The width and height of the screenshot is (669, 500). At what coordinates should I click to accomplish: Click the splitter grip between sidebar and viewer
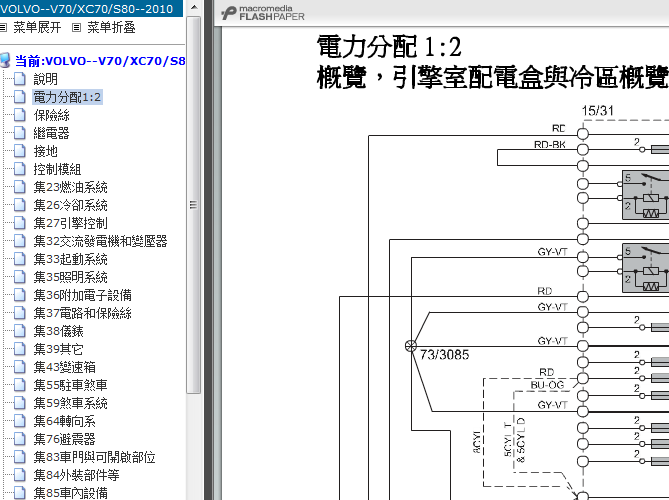(x=208, y=250)
